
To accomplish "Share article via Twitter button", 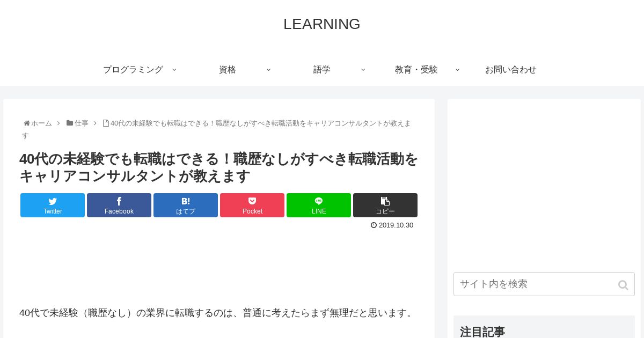I will click(x=53, y=205).
